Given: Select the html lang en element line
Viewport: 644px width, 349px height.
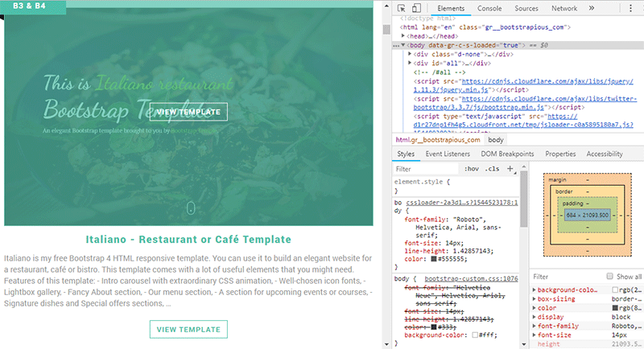Looking at the screenshot, I should pos(485,27).
